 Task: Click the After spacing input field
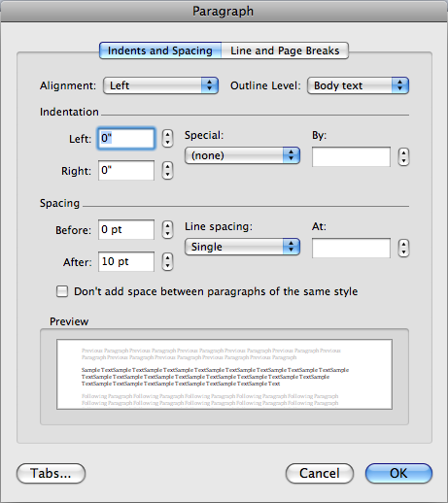click(126, 261)
